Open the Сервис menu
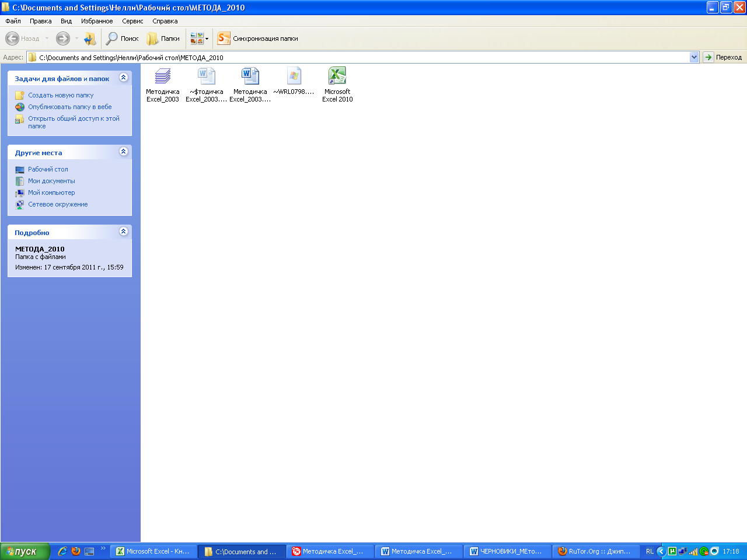This screenshot has height=560, width=747. tap(132, 21)
